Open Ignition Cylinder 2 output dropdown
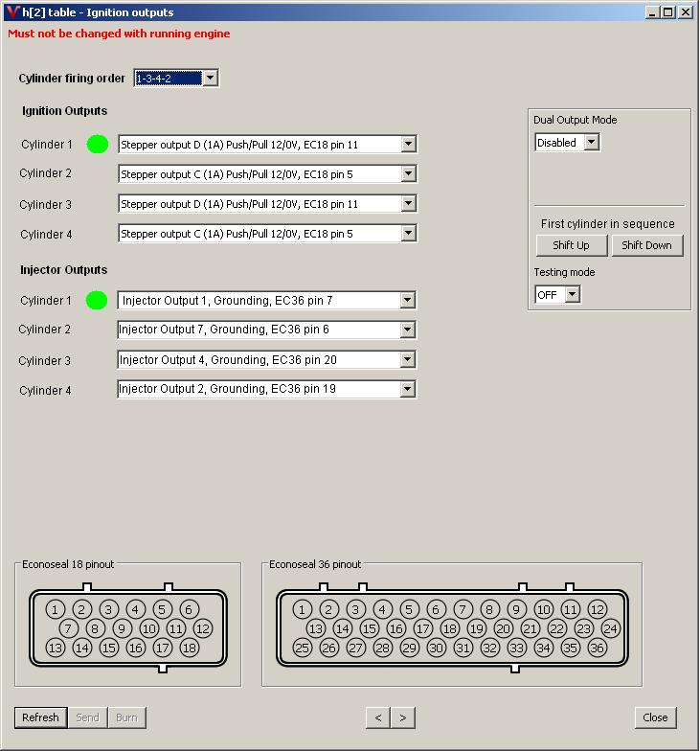Image resolution: width=700 pixels, height=751 pixels. (x=408, y=174)
